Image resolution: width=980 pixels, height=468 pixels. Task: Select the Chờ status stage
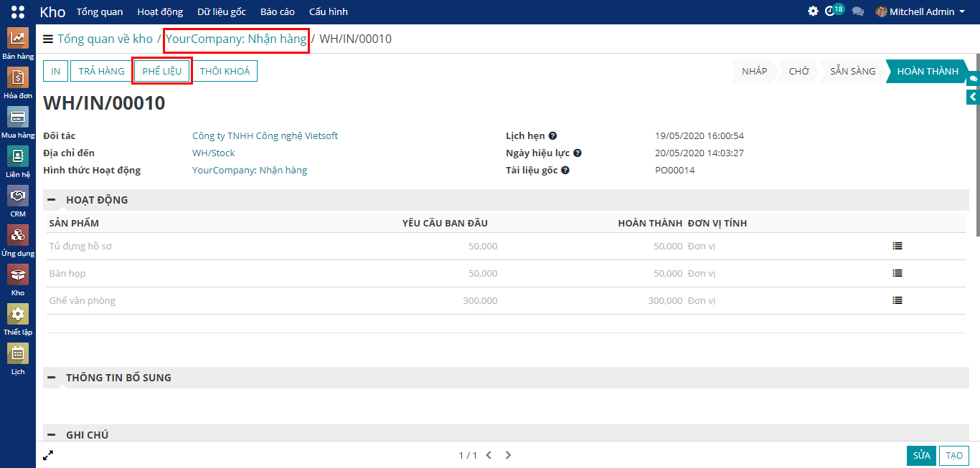pos(798,71)
